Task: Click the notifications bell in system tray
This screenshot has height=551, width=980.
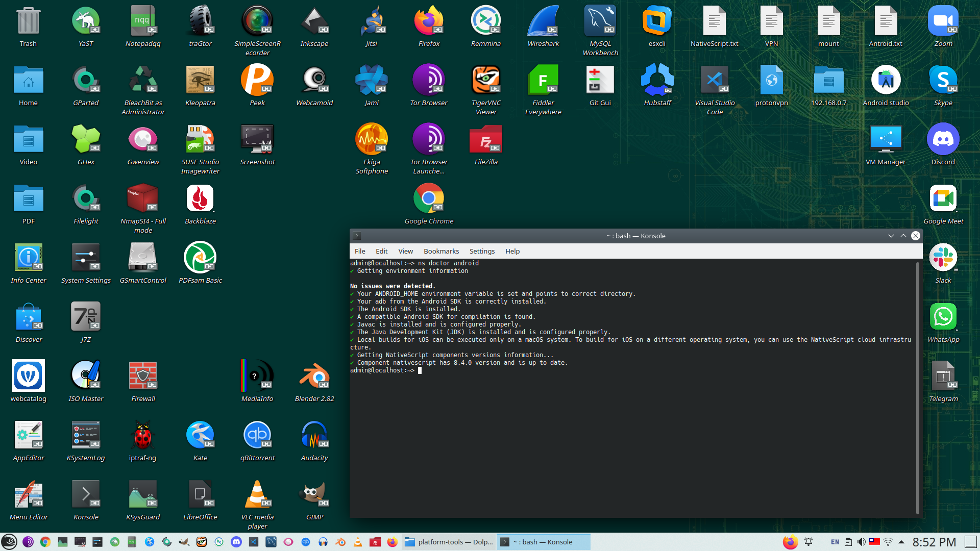Action: tap(808, 542)
